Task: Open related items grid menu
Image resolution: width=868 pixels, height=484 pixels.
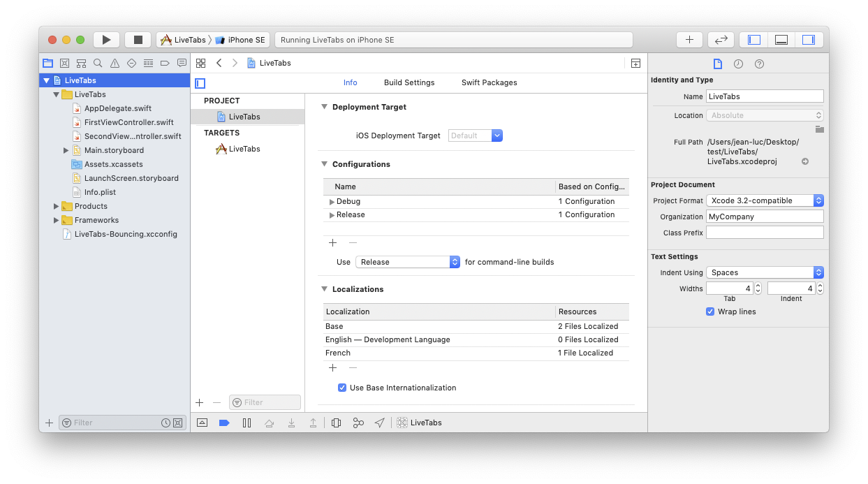Action: coord(200,63)
